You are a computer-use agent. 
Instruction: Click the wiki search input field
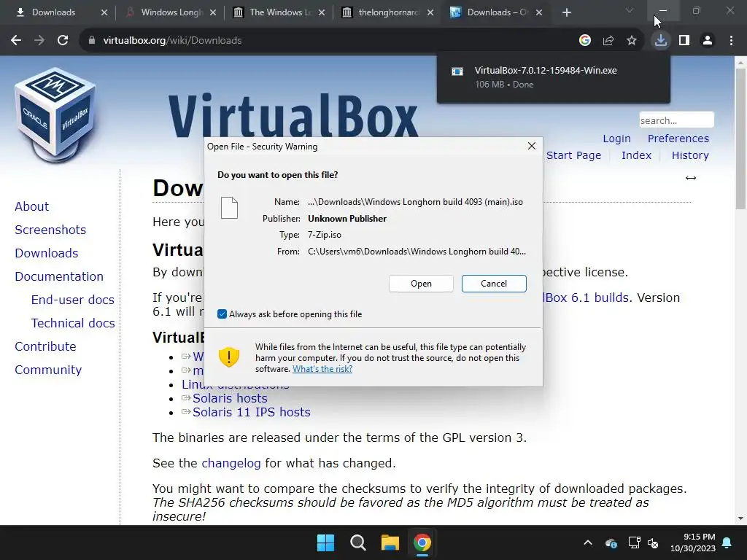(676, 120)
